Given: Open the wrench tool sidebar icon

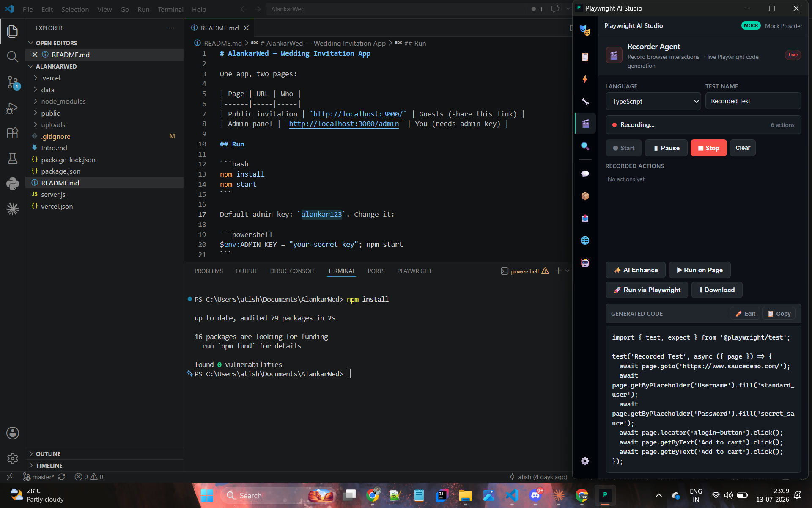Looking at the screenshot, I should coord(585,101).
